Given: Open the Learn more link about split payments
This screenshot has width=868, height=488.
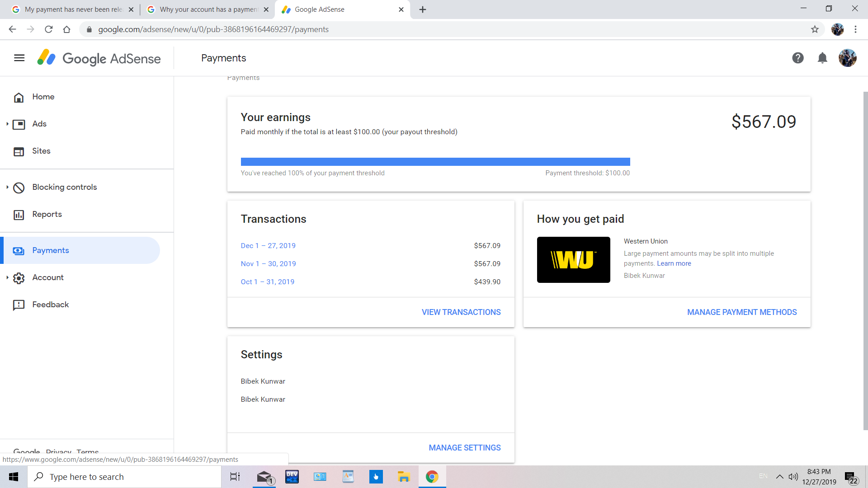Looking at the screenshot, I should (x=674, y=263).
